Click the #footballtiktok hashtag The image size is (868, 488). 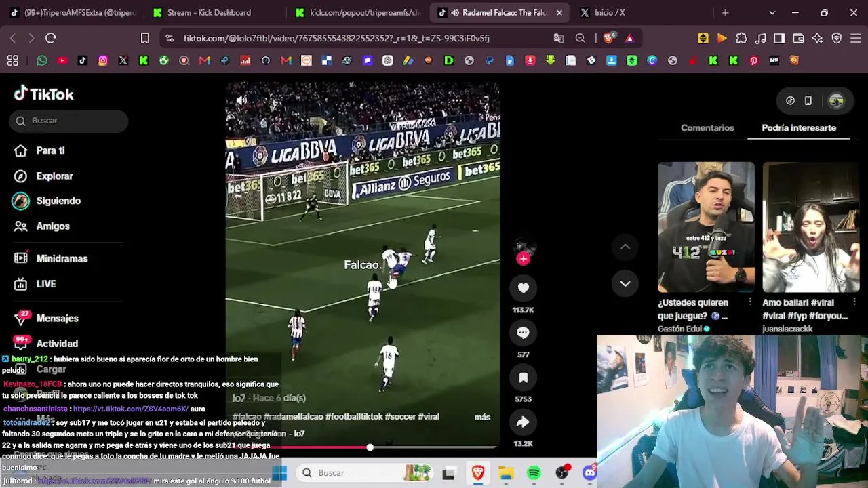[354, 417]
